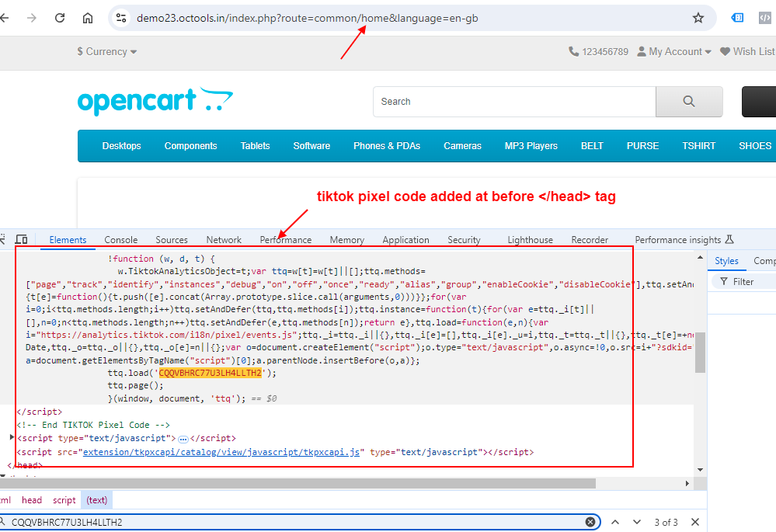Open the MP3 Players category

click(x=531, y=146)
